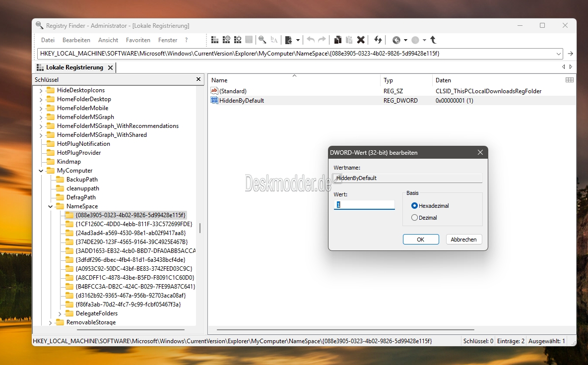The image size is (588, 365).
Task: Click the Undo arrow icon
Action: 311,40
